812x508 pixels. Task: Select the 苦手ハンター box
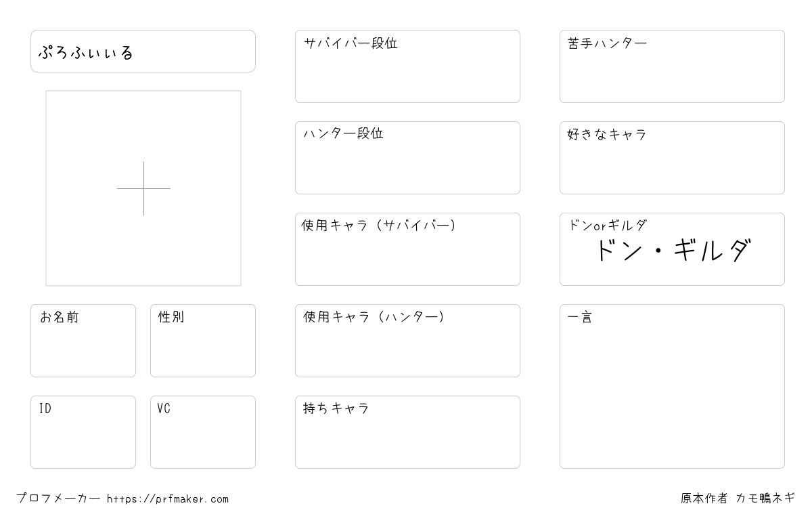[x=672, y=66]
